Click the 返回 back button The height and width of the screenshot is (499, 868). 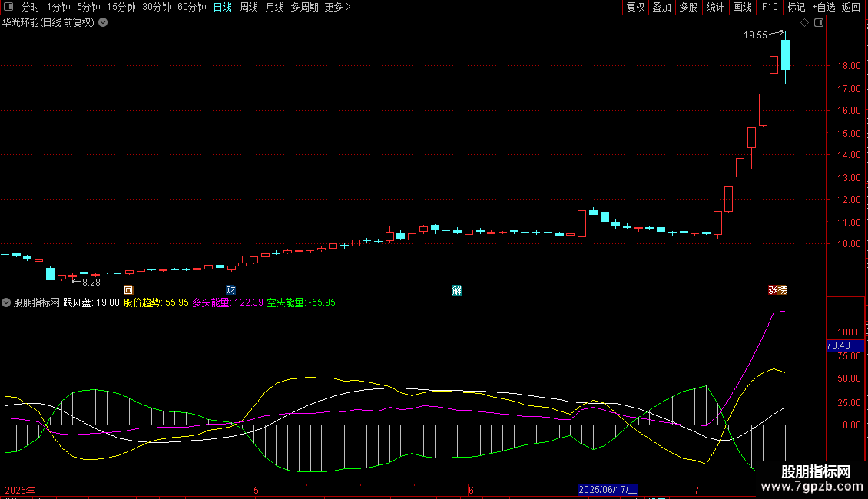click(x=851, y=7)
